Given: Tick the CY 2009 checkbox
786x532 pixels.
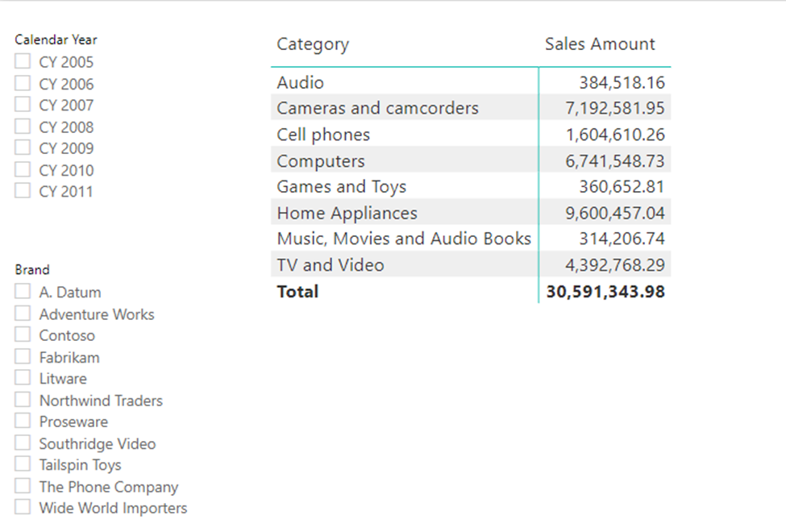Looking at the screenshot, I should [x=23, y=148].
